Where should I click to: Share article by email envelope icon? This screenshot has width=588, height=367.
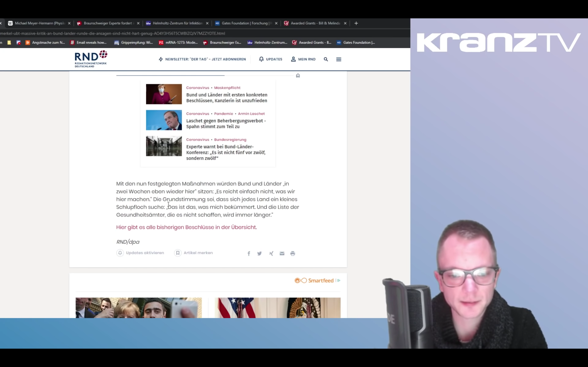pyautogui.click(x=282, y=253)
